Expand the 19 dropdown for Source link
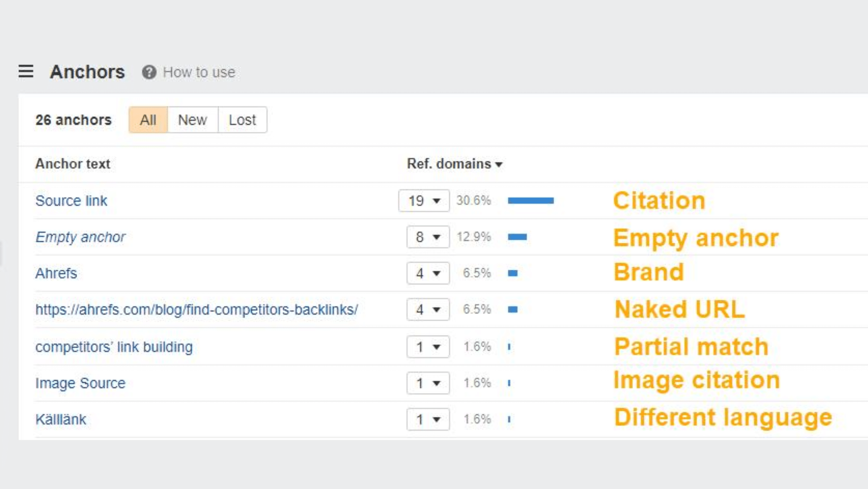The height and width of the screenshot is (489, 868). pyautogui.click(x=424, y=200)
